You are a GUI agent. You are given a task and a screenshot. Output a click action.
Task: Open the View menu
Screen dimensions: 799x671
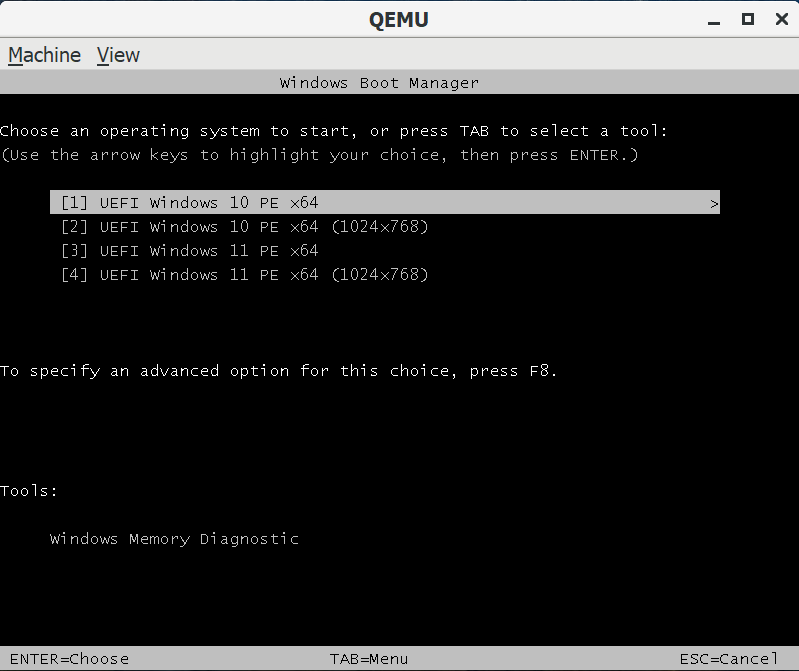coord(118,55)
